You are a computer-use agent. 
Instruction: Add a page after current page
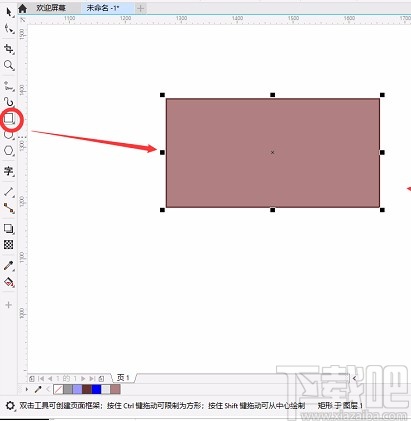pos(101,379)
